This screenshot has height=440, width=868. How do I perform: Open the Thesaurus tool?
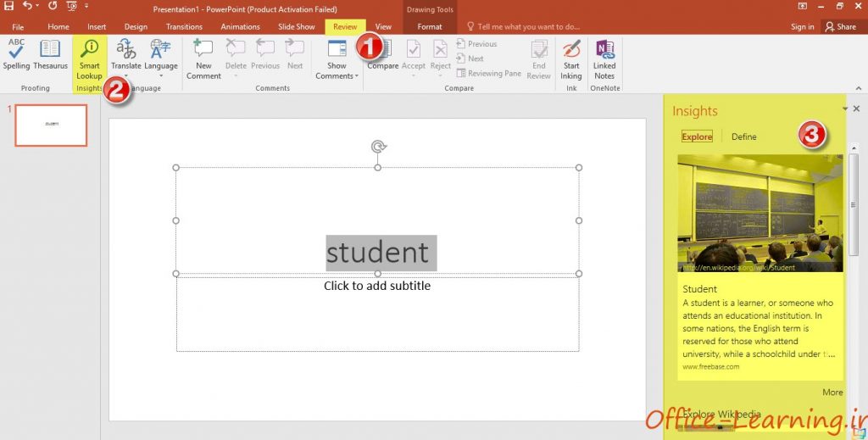pos(50,55)
